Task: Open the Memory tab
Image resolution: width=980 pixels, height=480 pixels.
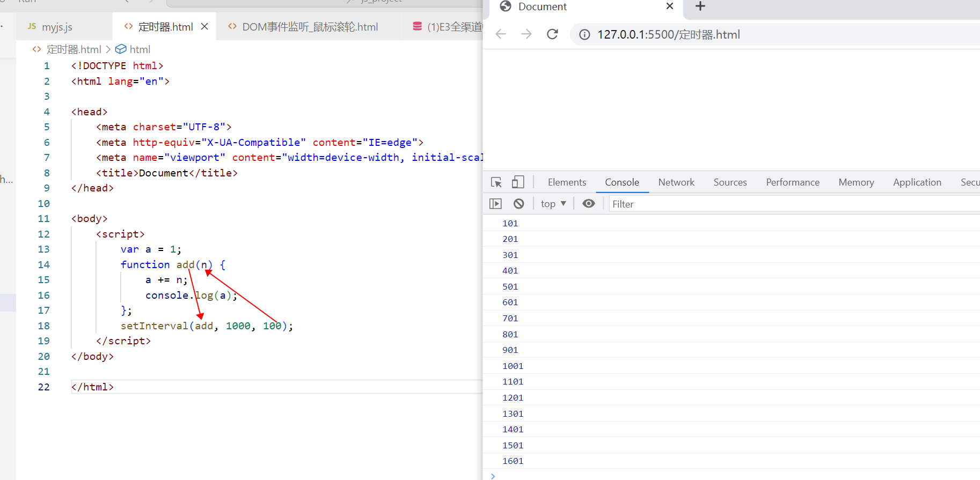Action: 856,182
